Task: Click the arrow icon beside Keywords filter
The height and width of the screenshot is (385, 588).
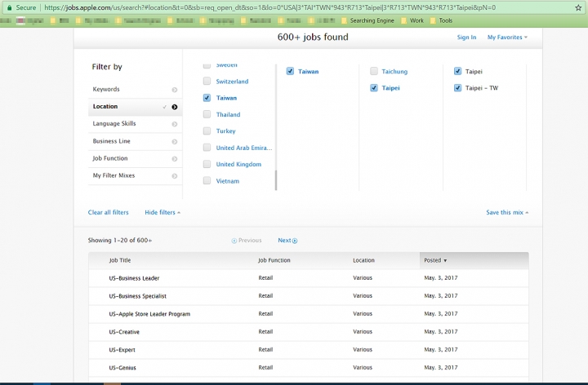Action: click(x=175, y=90)
